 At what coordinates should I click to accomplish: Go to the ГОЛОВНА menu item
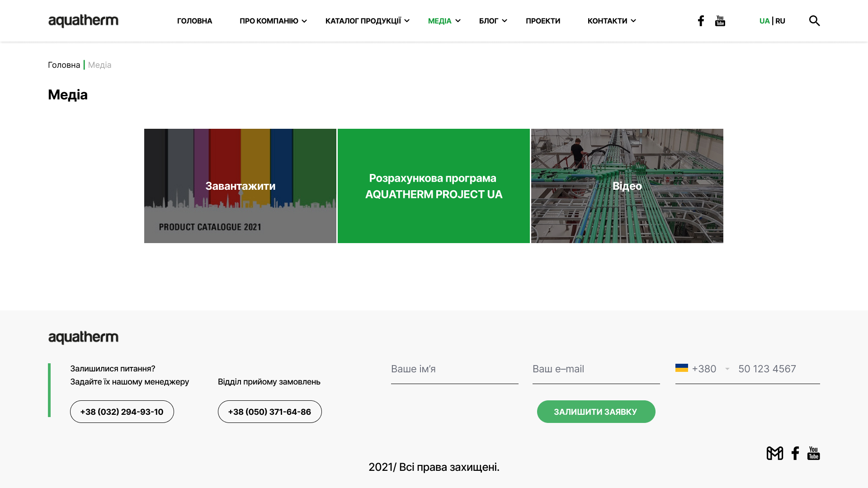(194, 21)
